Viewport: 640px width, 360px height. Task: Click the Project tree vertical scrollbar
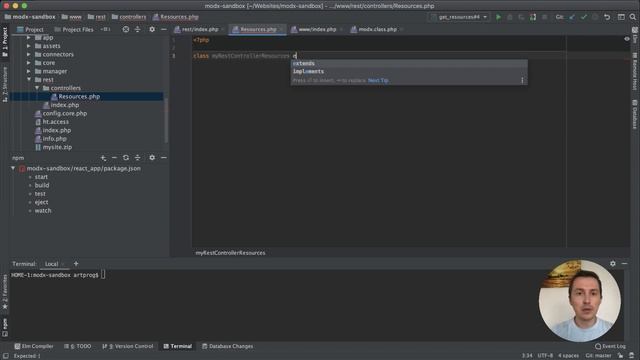pos(166,122)
